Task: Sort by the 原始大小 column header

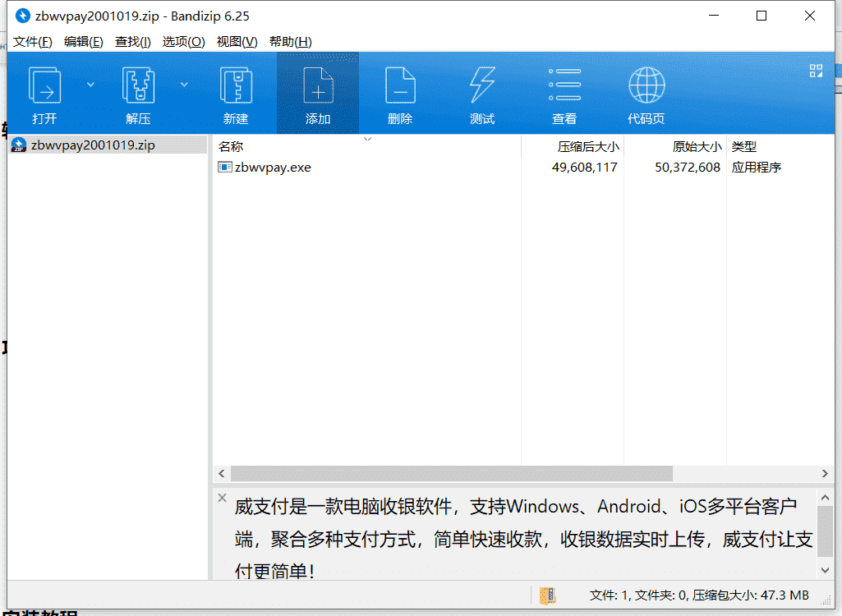Action: point(675,146)
